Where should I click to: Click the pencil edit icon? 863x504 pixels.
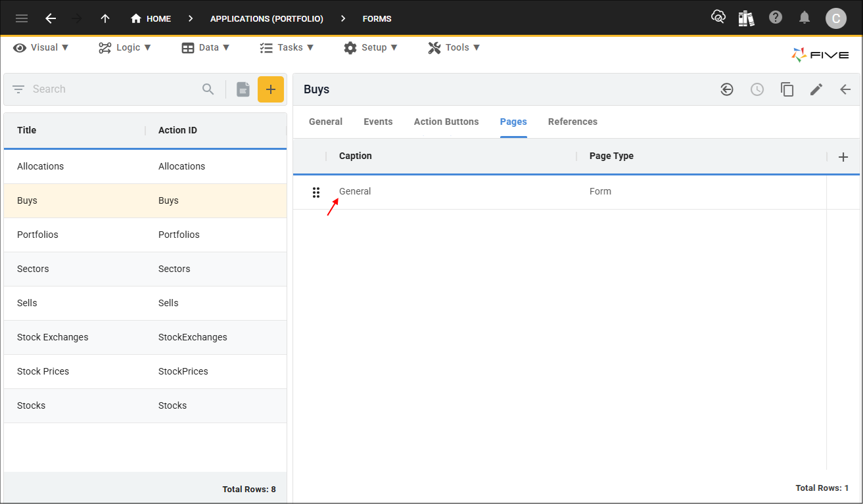[816, 89]
